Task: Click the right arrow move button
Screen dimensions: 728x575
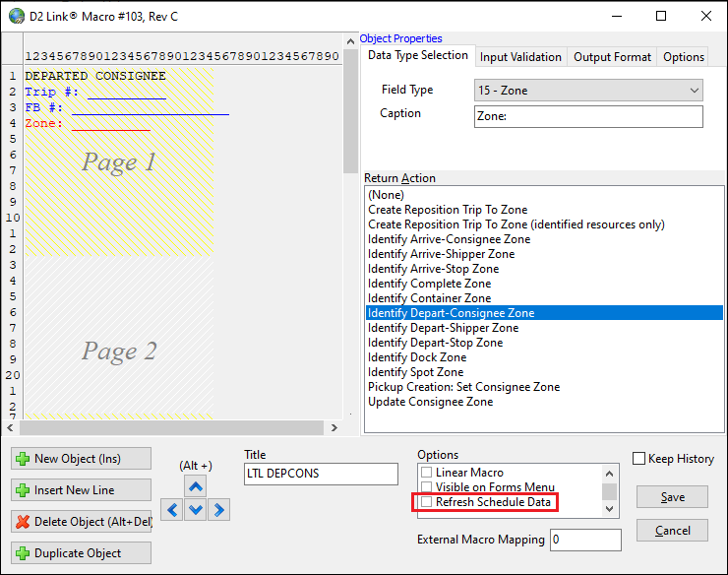Action: (x=219, y=509)
